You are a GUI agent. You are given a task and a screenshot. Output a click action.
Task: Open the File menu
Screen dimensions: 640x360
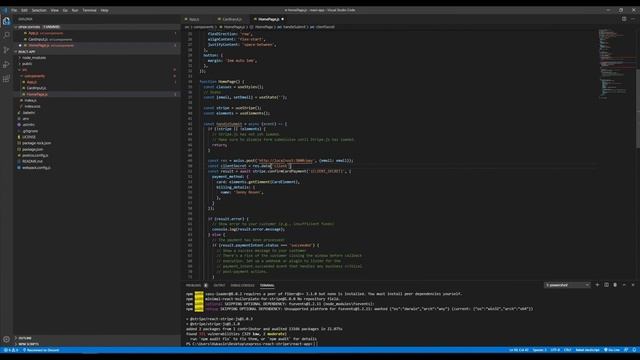tap(14, 10)
